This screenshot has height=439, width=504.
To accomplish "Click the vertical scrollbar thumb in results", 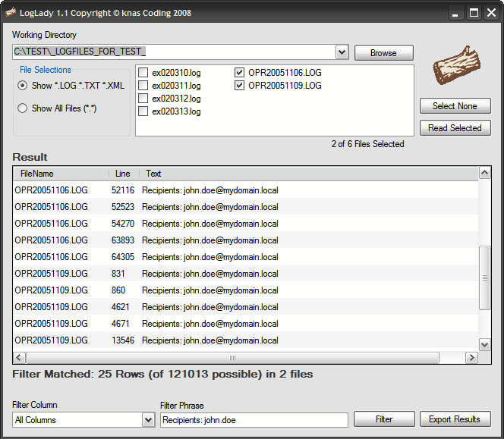I will [x=485, y=278].
